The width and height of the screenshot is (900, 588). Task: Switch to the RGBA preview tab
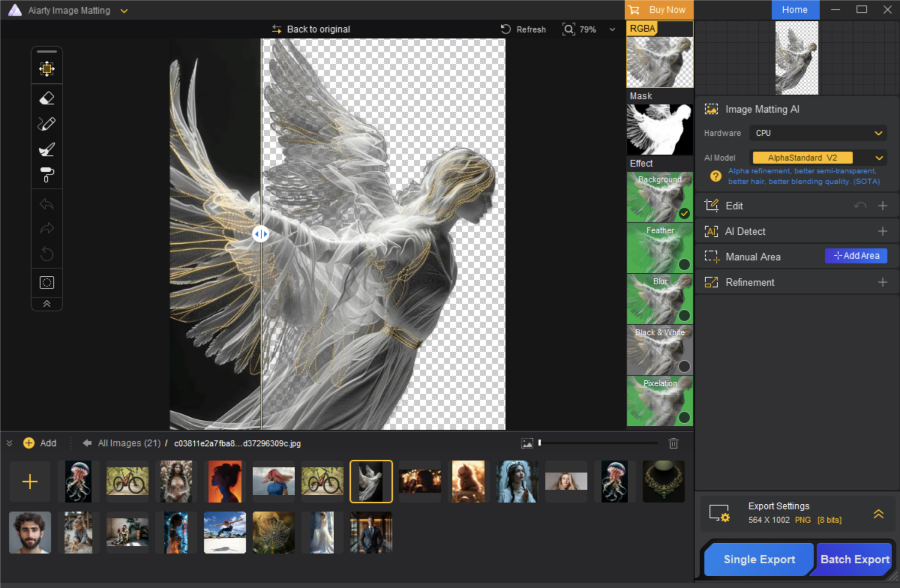(x=642, y=29)
